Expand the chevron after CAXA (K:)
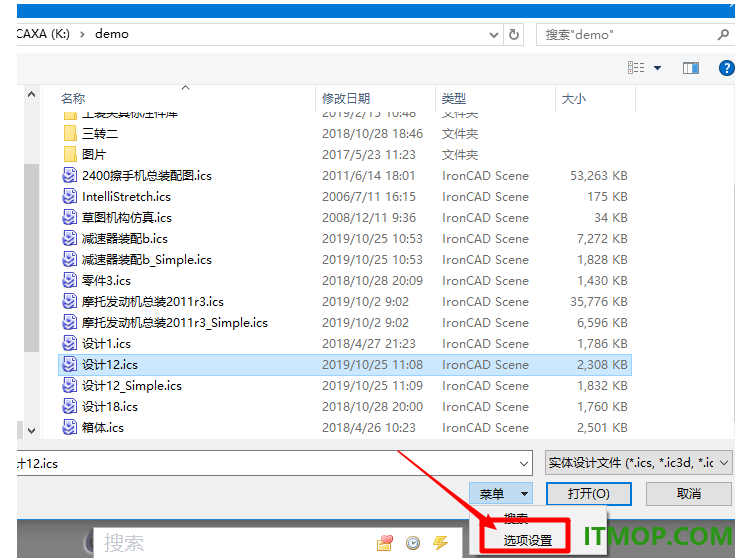Screen dimensions: 742x559 pos(82,34)
